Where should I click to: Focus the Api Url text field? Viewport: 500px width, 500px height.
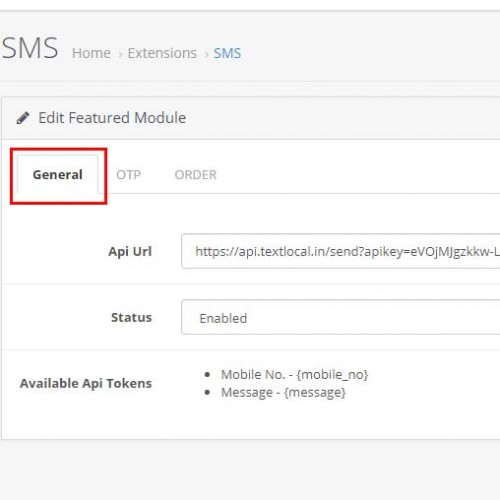click(x=340, y=251)
